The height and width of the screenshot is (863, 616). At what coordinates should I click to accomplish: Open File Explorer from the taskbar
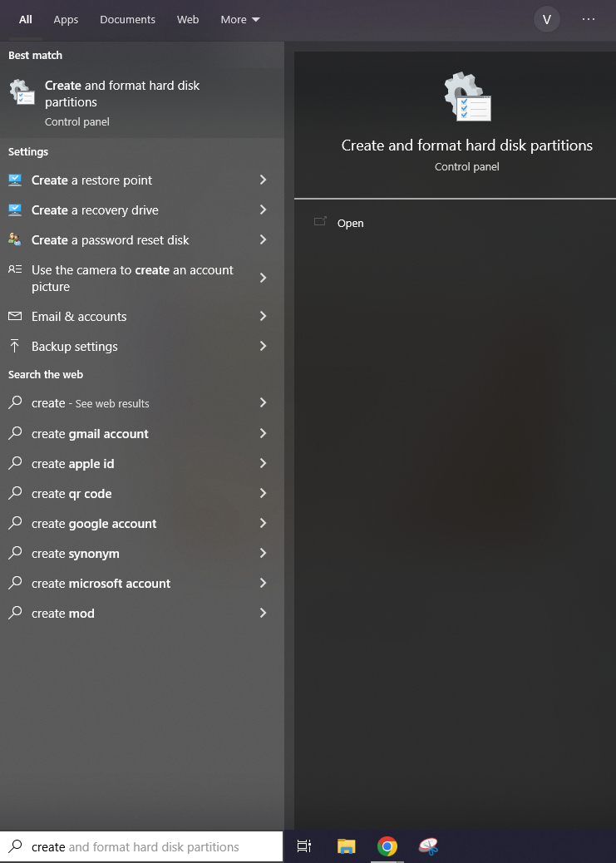[x=347, y=846]
